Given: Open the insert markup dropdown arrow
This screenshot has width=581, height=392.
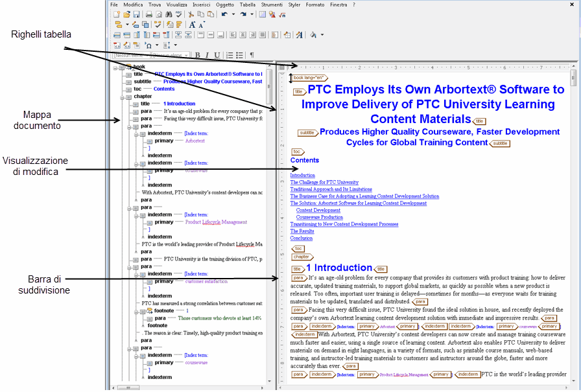Looking at the screenshot, I should tap(127, 25).
